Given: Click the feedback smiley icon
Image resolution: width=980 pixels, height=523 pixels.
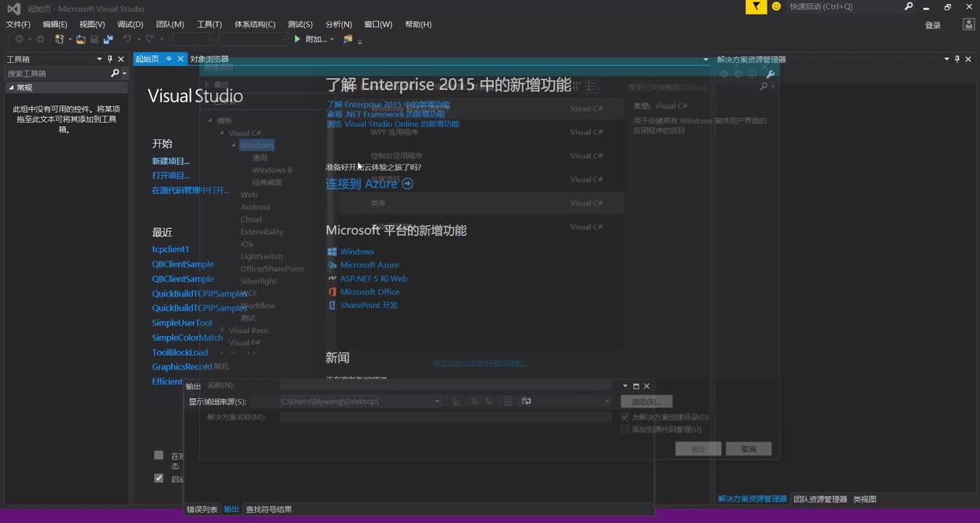Looking at the screenshot, I should coord(776,7).
